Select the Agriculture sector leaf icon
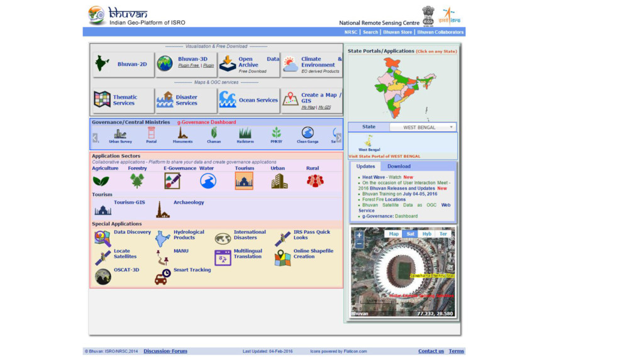Screen dimensions: 644x362 point(101,181)
